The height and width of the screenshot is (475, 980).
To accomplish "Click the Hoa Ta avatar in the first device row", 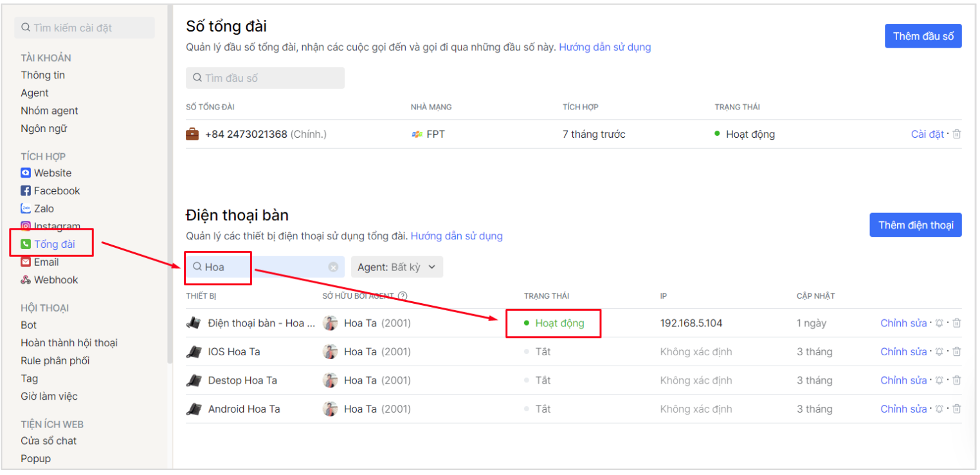I will click(x=331, y=323).
